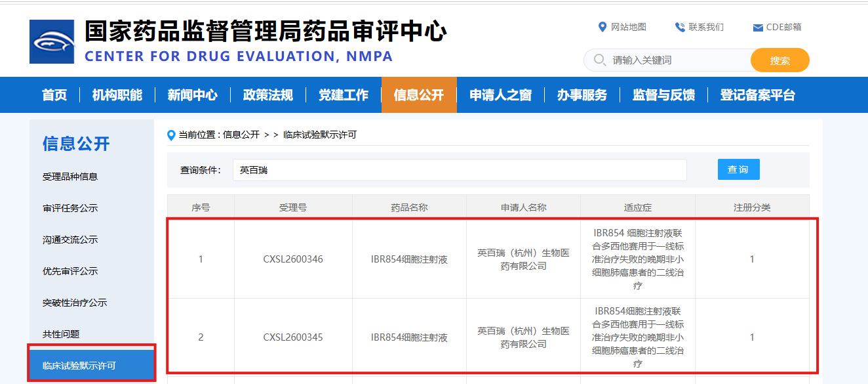Click drug name in row CXSL2600346
868x384 pixels.
[x=409, y=259]
